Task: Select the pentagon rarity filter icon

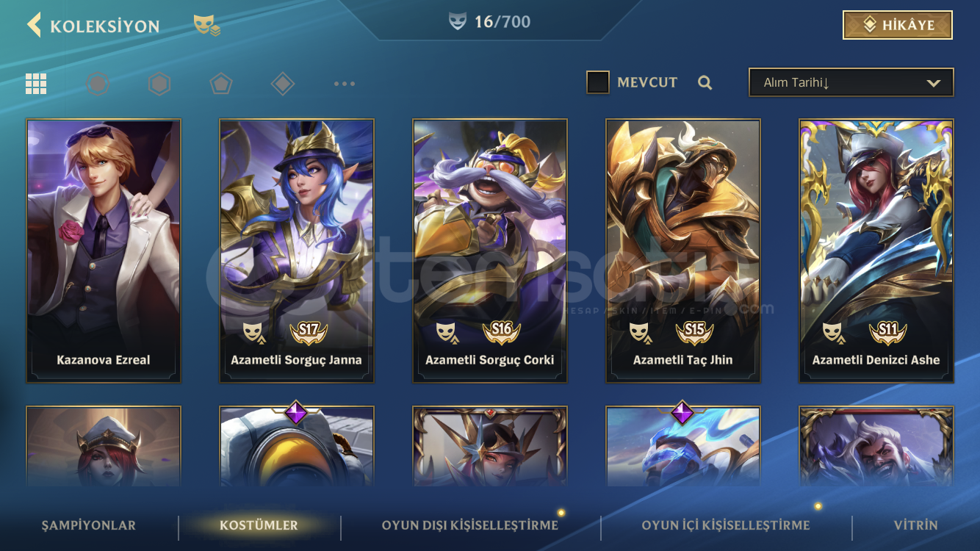Action: coord(221,84)
